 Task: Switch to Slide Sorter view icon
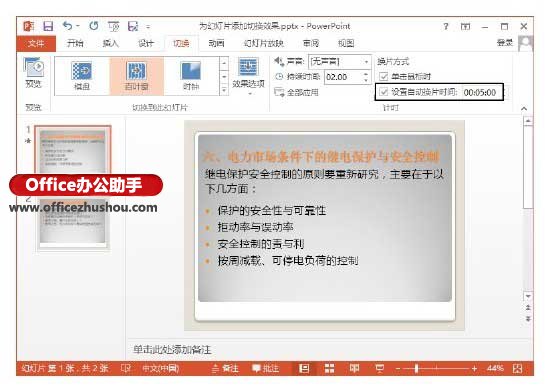(329, 368)
